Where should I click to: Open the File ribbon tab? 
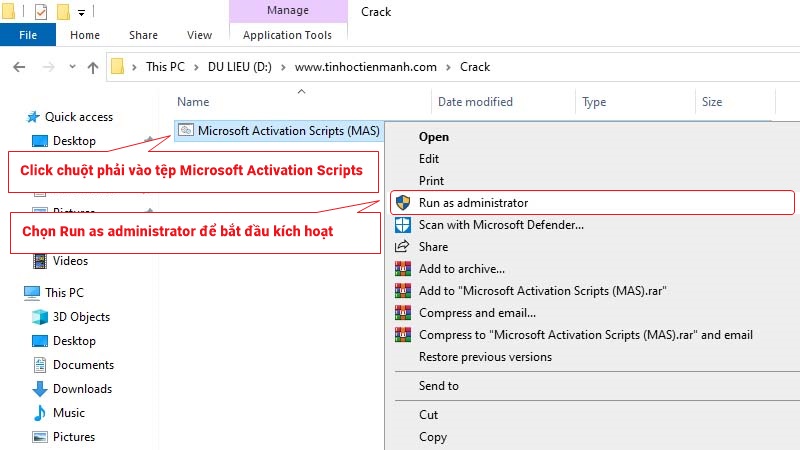pos(28,35)
